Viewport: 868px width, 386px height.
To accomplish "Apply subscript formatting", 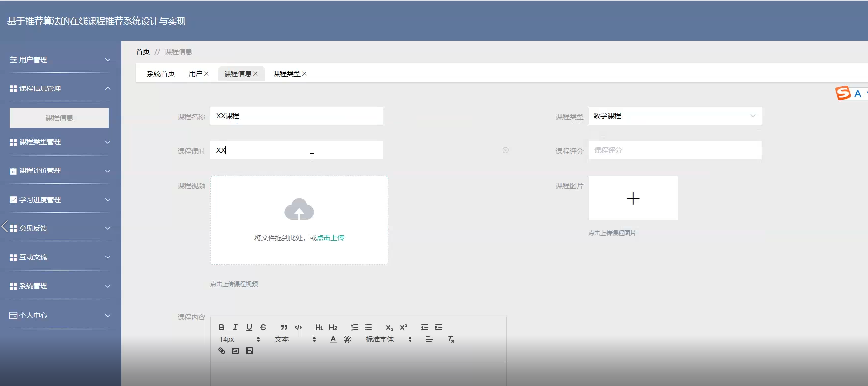I will coord(389,327).
